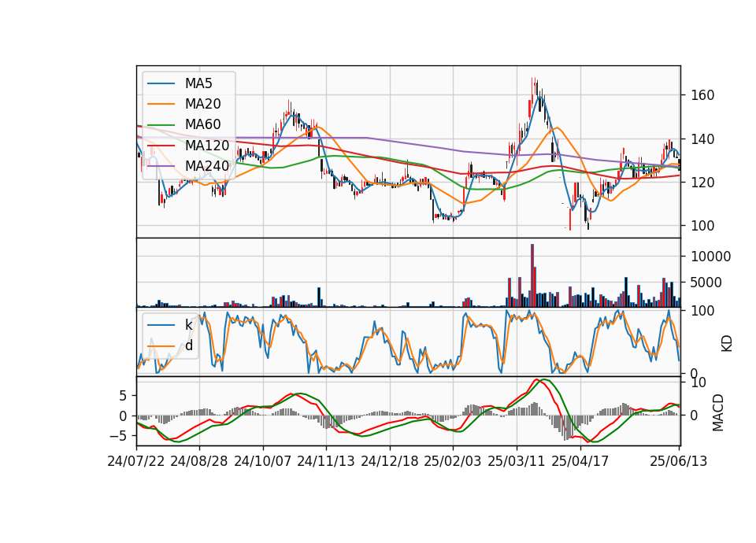Select the 24/08/28 date label
The width and height of the screenshot is (756, 543).
199,461
